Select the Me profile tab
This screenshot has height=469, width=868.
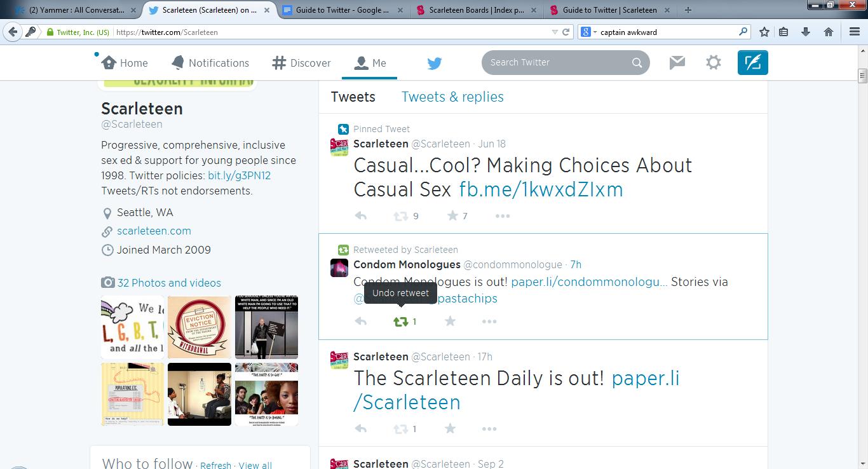[x=370, y=63]
